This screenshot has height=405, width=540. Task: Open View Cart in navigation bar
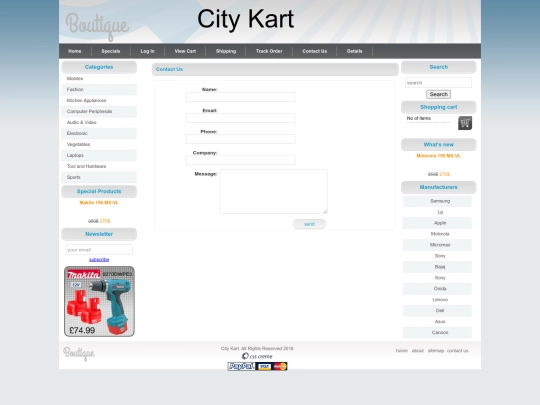(x=185, y=51)
